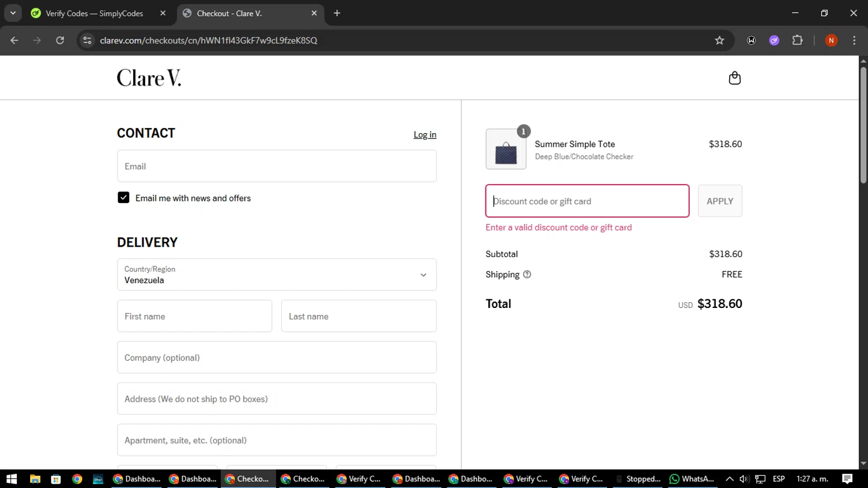The image size is (868, 488).
Task: Open the Microsoft Store taskbar icon
Action: [56, 479]
